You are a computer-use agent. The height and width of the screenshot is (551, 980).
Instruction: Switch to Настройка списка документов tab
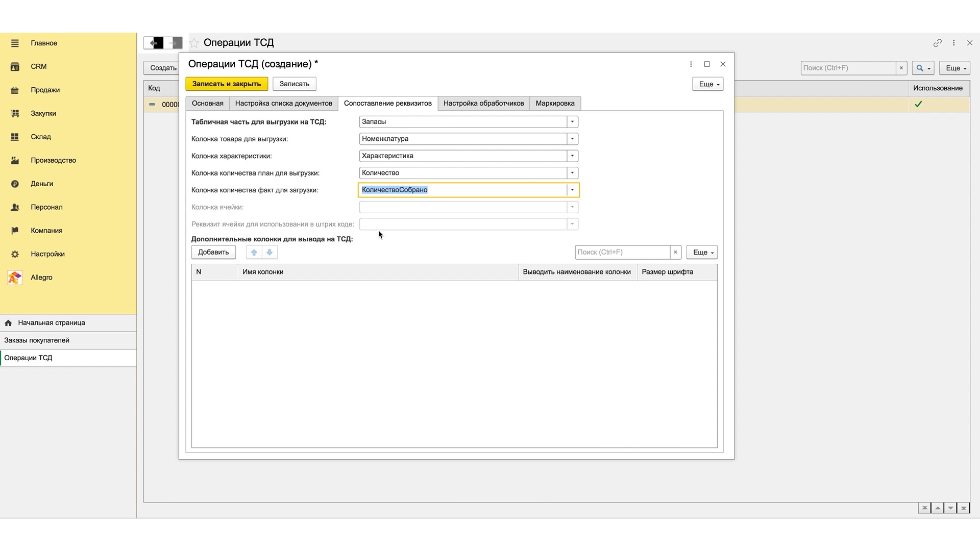(283, 104)
